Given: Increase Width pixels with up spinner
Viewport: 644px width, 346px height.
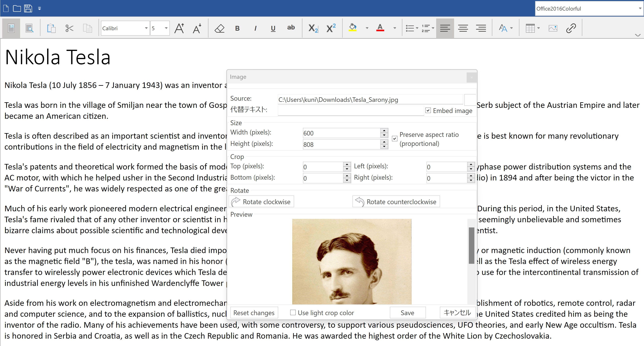Looking at the screenshot, I should pyautogui.click(x=384, y=131).
